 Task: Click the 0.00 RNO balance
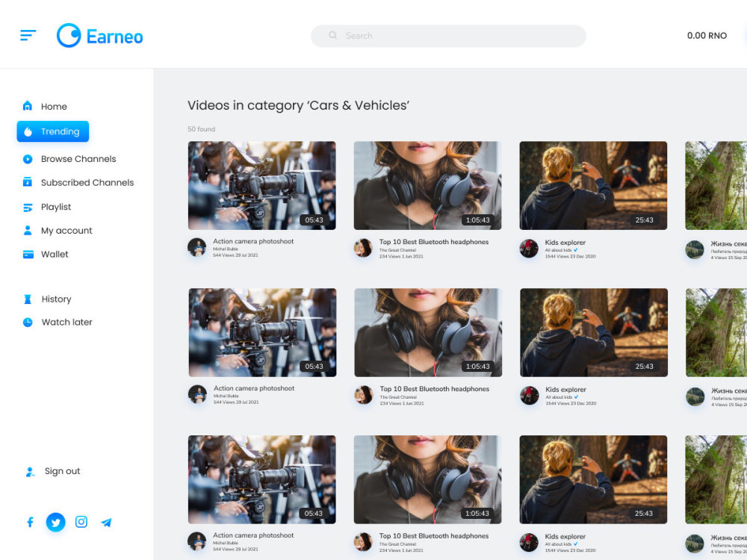click(x=707, y=36)
